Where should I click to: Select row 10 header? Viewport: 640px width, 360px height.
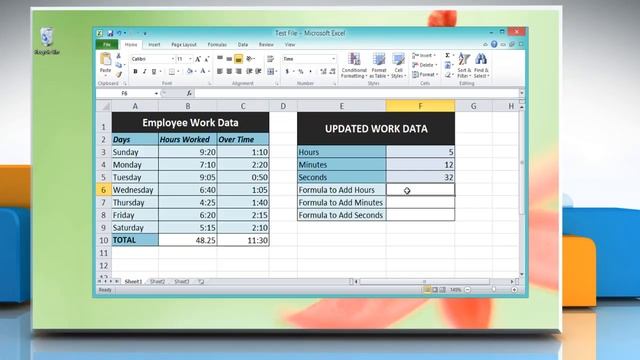[x=103, y=240]
